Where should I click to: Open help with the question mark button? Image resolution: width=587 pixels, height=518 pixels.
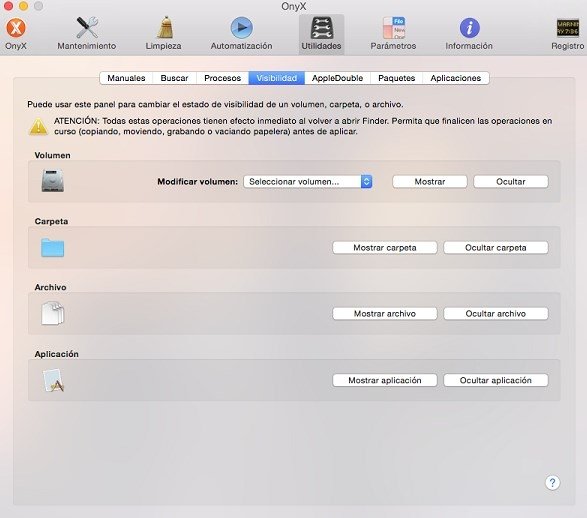(553, 482)
